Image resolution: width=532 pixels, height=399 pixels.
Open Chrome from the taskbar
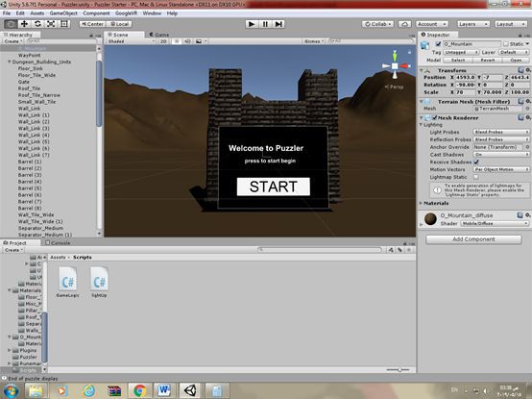pyautogui.click(x=140, y=390)
